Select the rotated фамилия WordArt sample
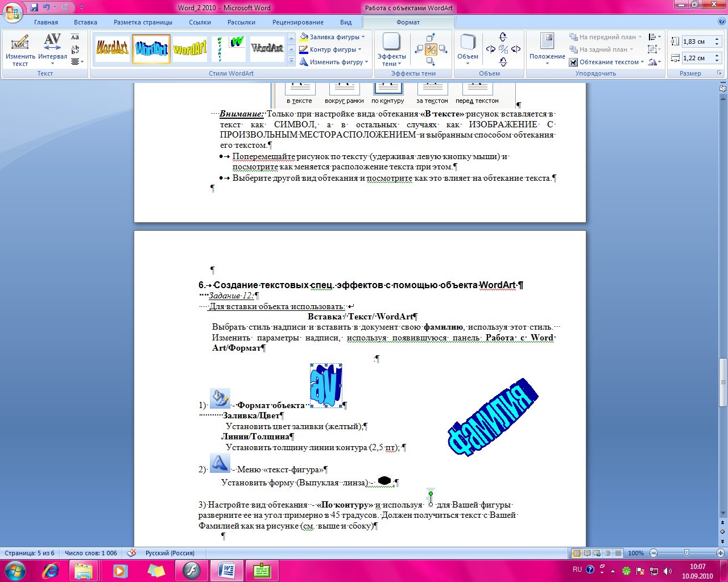Viewport: 728px width, 582px height. point(493,417)
